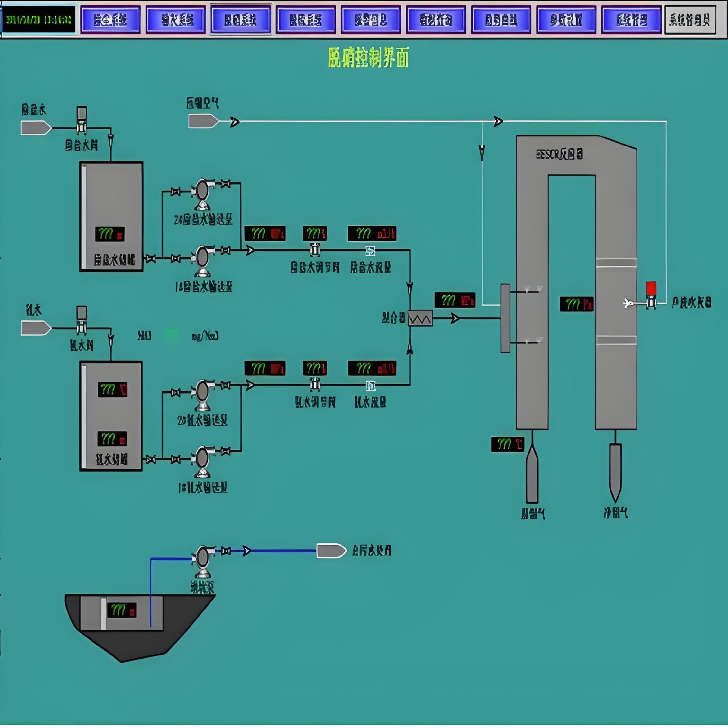
Task: Click the green indicator lamp between the tanks
Action: pyautogui.click(x=171, y=335)
